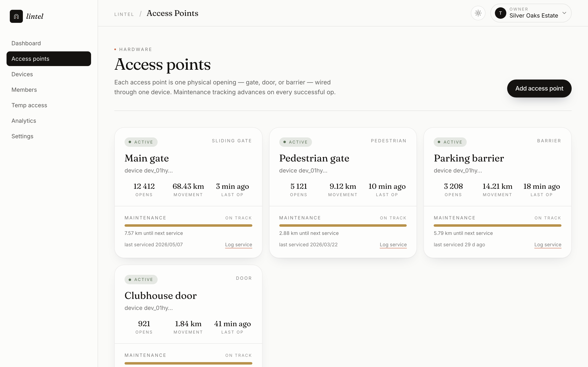The width and height of the screenshot is (588, 367).
Task: Click the Add access point button
Action: point(539,89)
